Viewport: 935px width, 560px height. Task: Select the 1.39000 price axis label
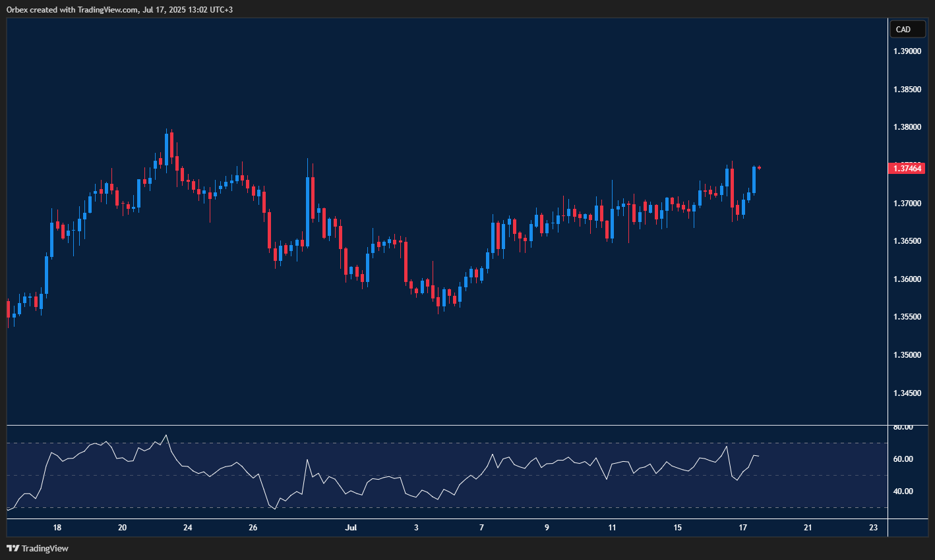click(907, 51)
